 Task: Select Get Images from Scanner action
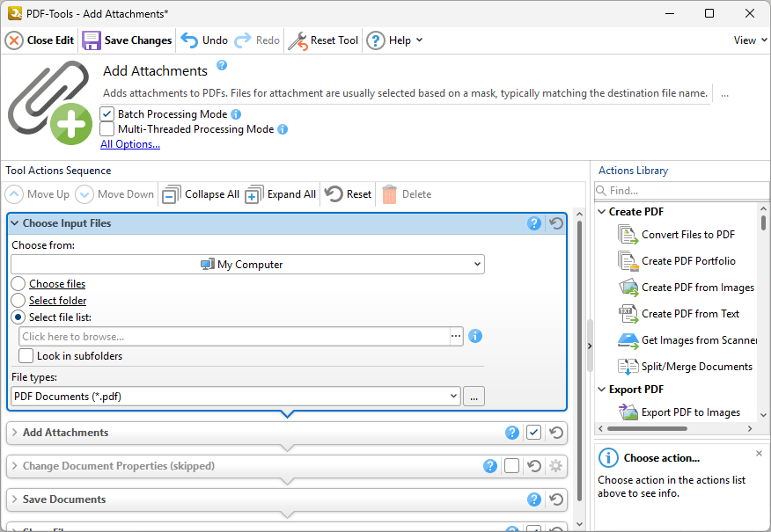tap(687, 340)
